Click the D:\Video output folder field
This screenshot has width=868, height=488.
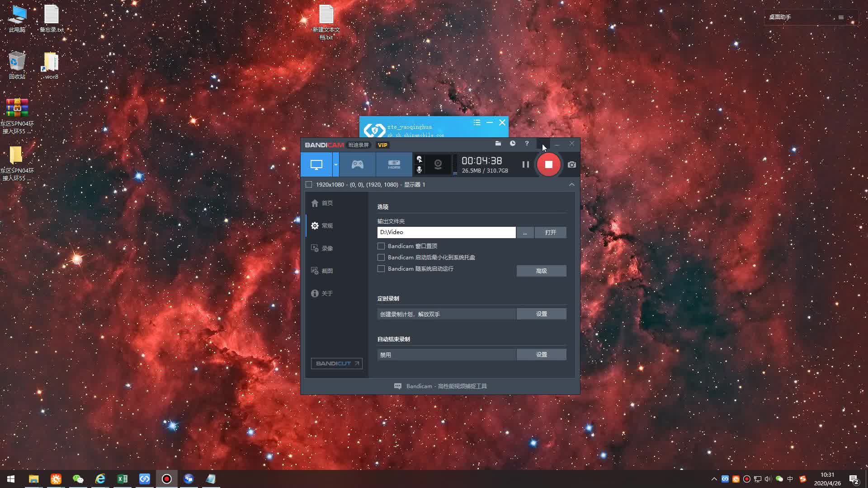pyautogui.click(x=446, y=232)
